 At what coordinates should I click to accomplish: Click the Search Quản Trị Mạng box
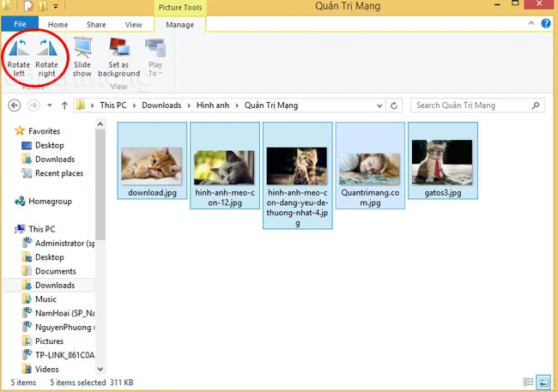[x=470, y=106]
